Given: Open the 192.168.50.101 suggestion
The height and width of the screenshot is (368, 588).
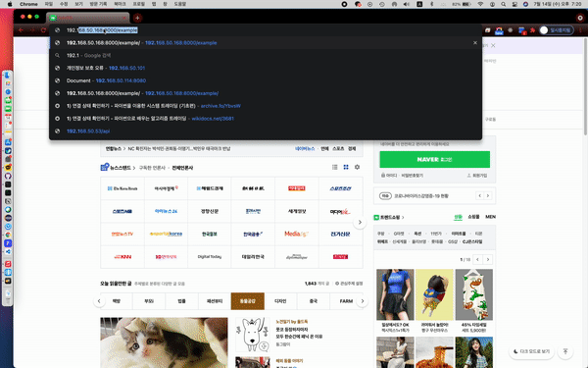Looking at the screenshot, I should pos(266,68).
